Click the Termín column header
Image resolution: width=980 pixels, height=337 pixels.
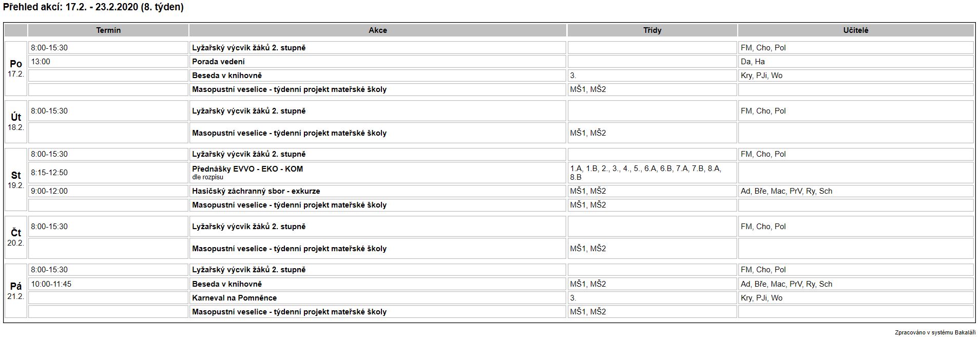(108, 30)
